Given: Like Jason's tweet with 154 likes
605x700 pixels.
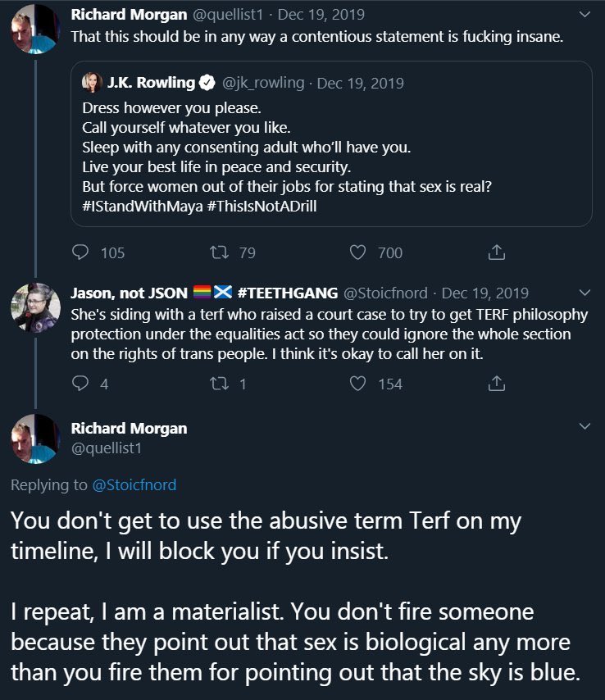Looking at the screenshot, I should click(x=357, y=383).
